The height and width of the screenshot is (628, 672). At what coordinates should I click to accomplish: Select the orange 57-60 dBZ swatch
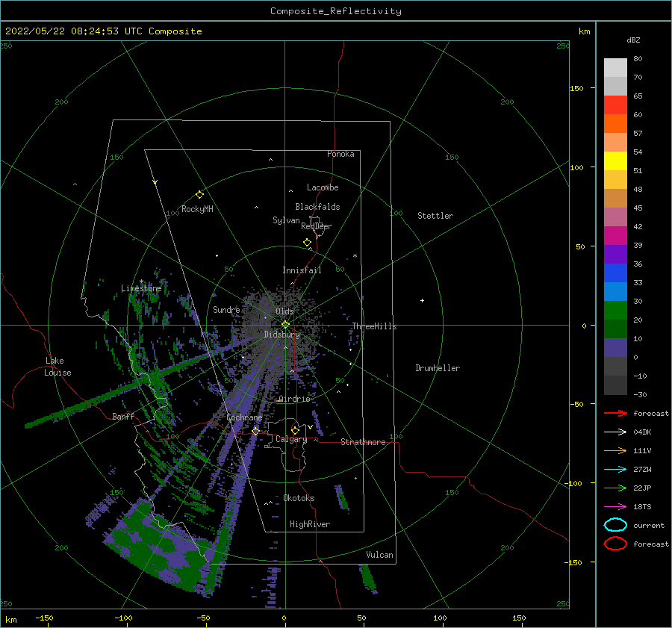click(615, 124)
